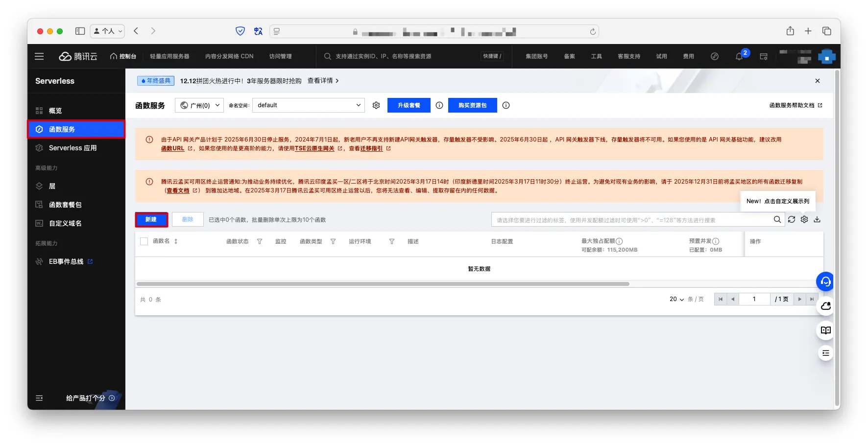Click the horizontal table scrollbar
This screenshot has width=868, height=446.
tap(383, 284)
